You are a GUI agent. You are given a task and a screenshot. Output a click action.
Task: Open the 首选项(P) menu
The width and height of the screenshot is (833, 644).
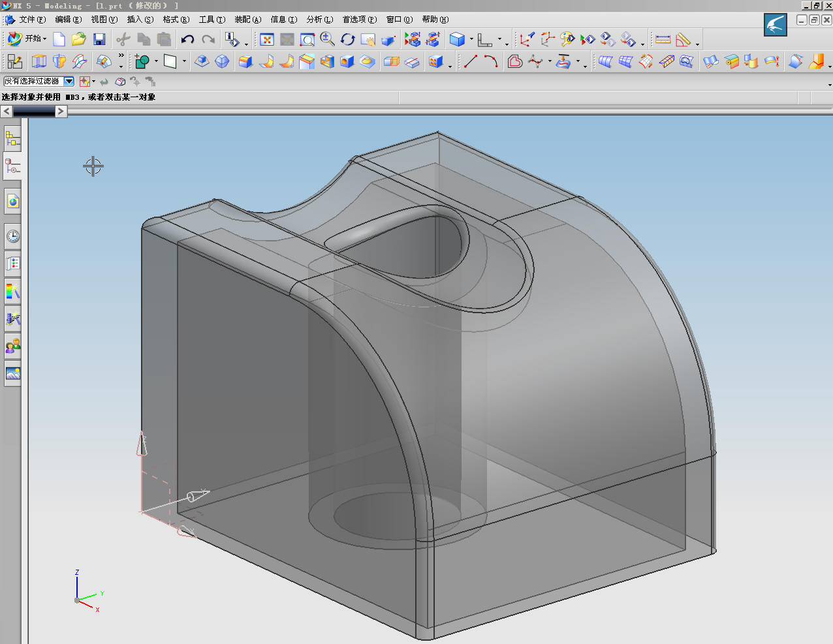(360, 20)
